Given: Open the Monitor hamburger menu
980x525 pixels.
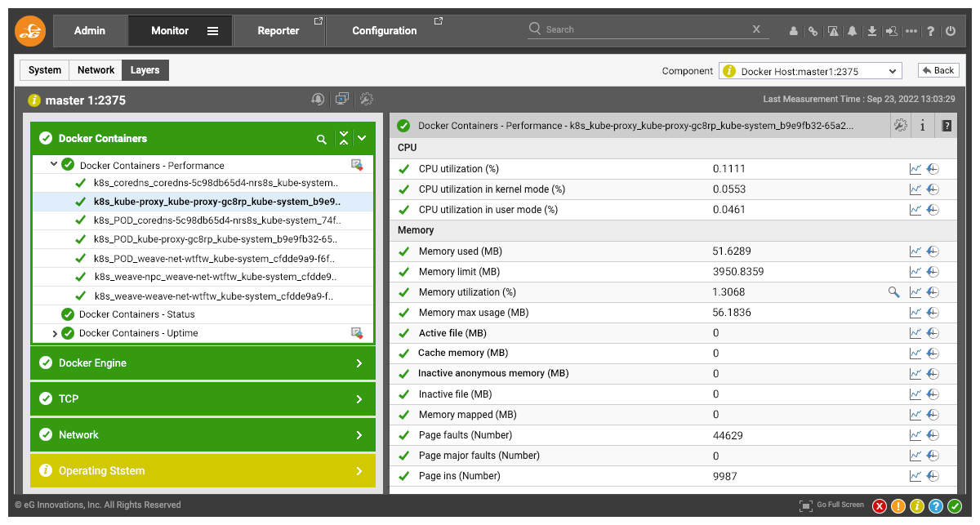Looking at the screenshot, I should [x=212, y=31].
